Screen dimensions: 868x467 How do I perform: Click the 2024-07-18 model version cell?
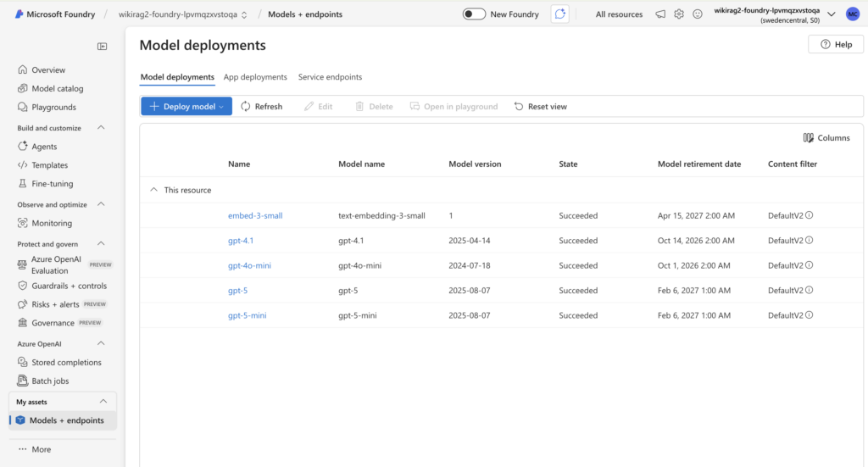(x=470, y=265)
